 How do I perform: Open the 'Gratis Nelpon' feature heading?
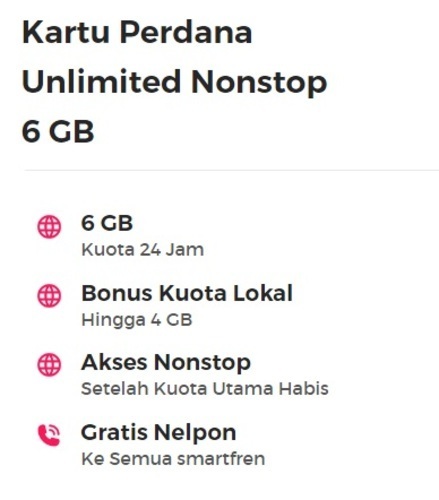click(x=159, y=433)
